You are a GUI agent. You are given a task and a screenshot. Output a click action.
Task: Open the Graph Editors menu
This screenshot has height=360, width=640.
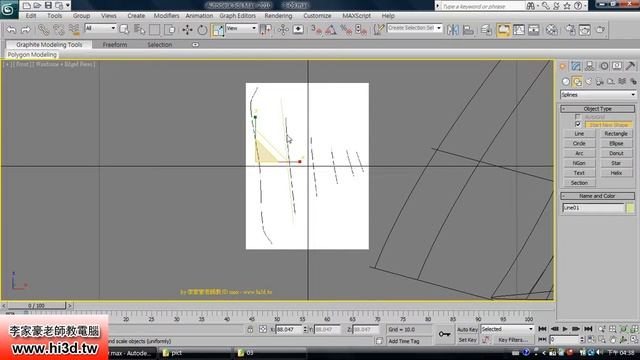coord(238,16)
